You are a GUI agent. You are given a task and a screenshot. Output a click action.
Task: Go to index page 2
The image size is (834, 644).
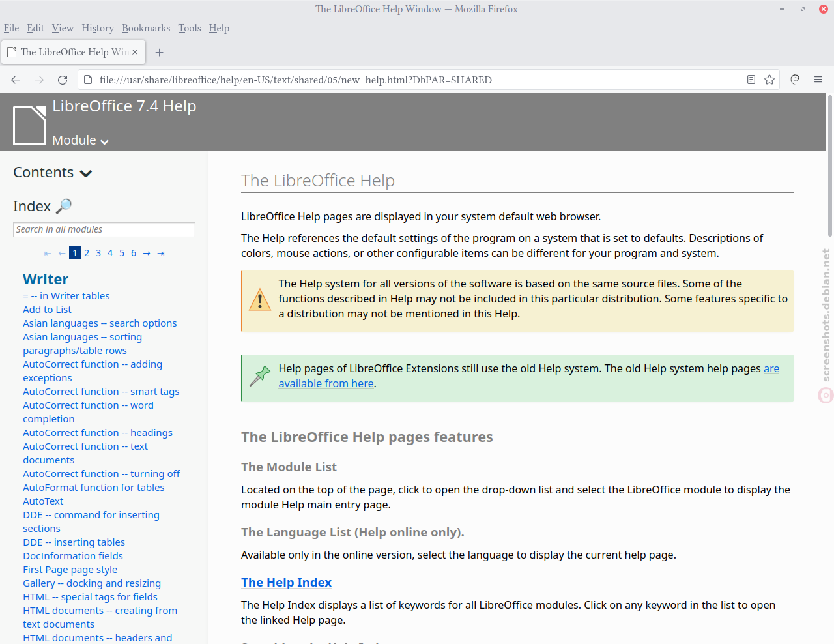pos(87,253)
